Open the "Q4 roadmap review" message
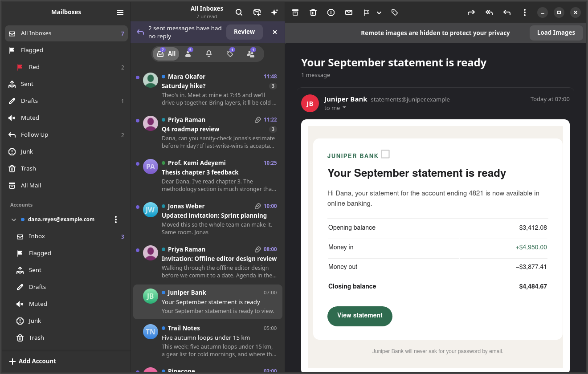 (x=208, y=133)
